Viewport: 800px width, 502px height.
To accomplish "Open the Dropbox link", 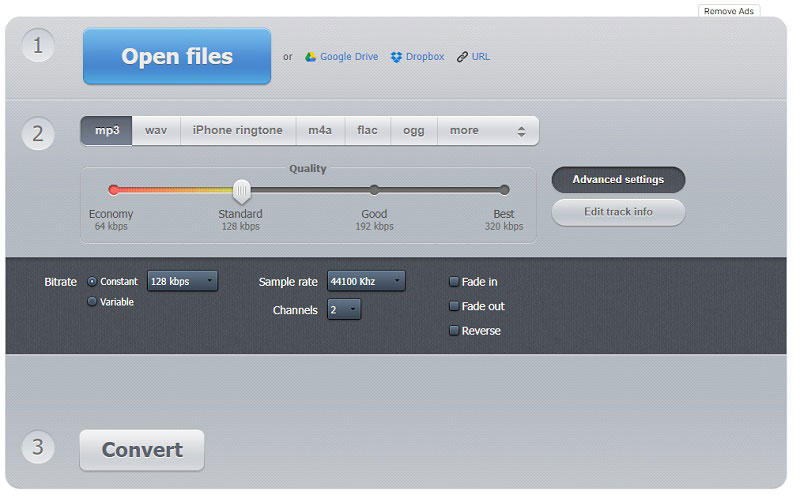I will (425, 57).
